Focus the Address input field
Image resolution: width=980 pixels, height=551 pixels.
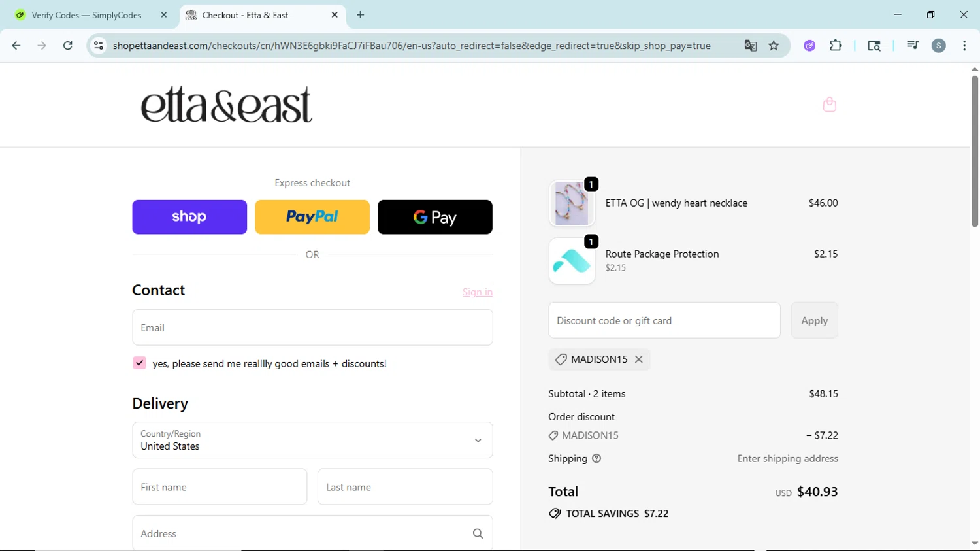312,533
